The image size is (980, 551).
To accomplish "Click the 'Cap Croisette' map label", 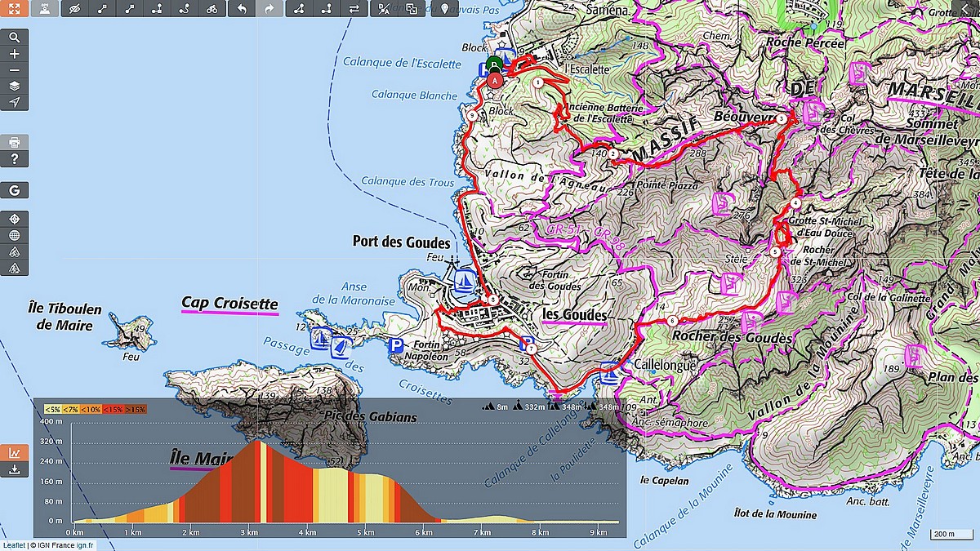I will (x=229, y=304).
